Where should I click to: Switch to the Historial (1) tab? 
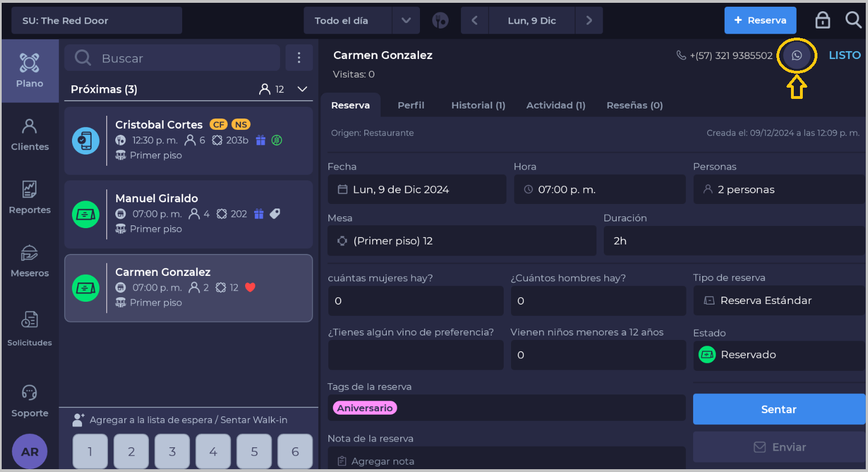478,105
